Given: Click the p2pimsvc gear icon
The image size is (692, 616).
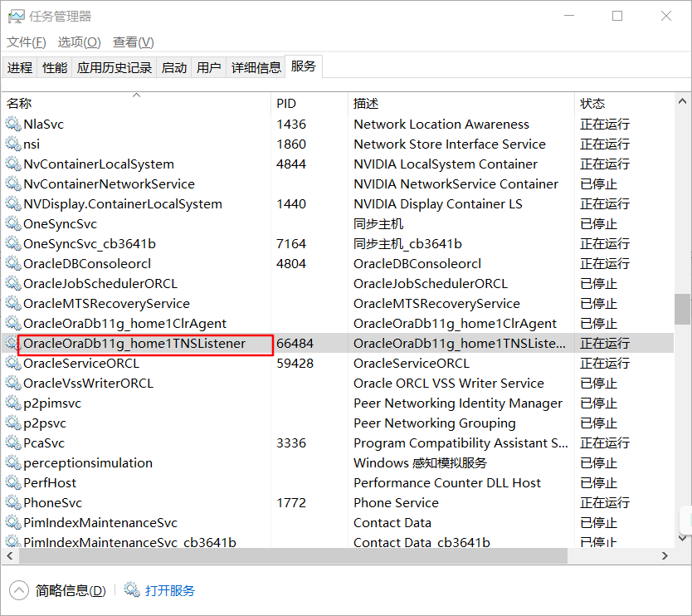Looking at the screenshot, I should pyautogui.click(x=13, y=403).
